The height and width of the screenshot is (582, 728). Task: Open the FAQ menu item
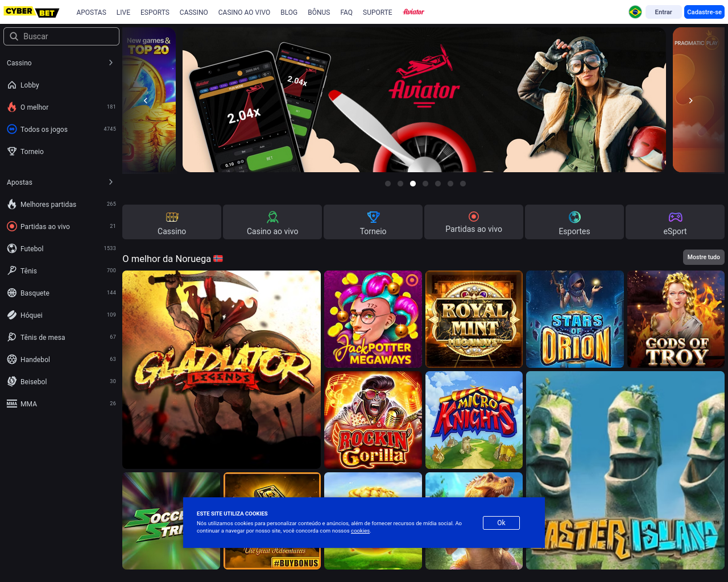pos(346,12)
